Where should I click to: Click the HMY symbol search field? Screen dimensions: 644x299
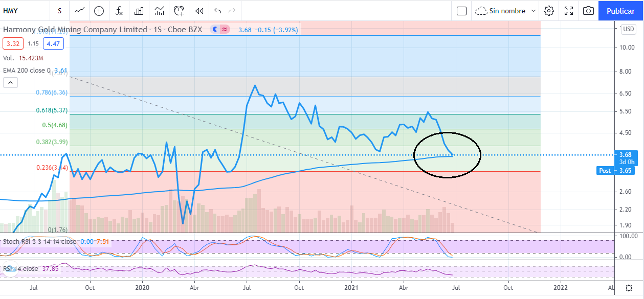(x=26, y=10)
